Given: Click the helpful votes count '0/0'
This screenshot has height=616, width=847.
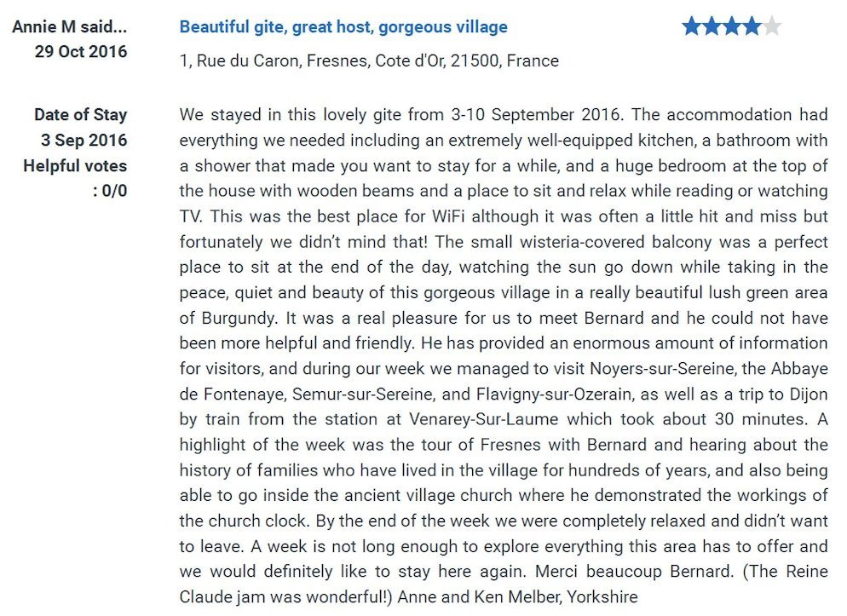Looking at the screenshot, I should coord(114,191).
